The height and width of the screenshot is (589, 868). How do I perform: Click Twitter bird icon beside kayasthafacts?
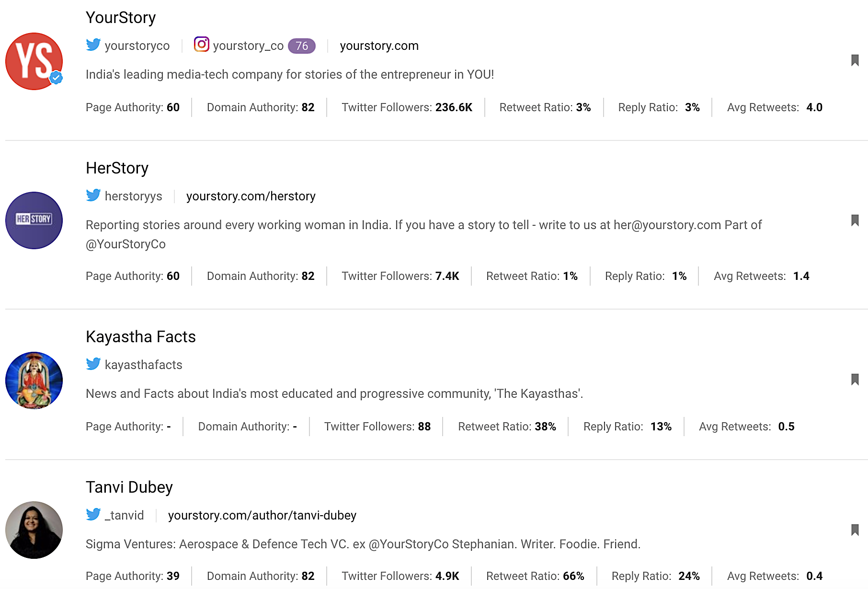tap(93, 364)
